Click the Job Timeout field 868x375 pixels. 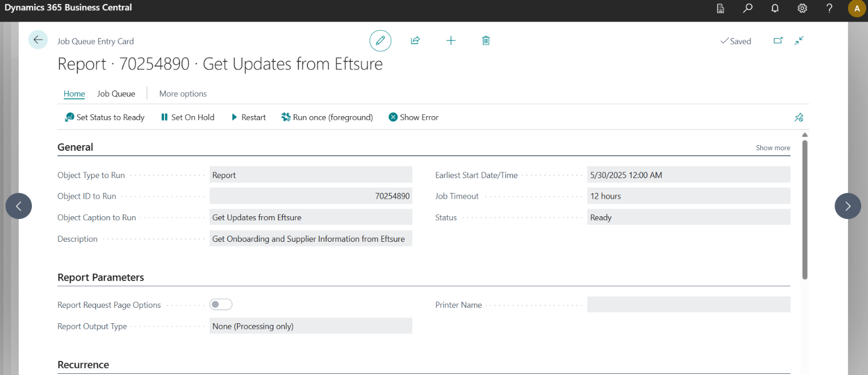pyautogui.click(x=689, y=196)
